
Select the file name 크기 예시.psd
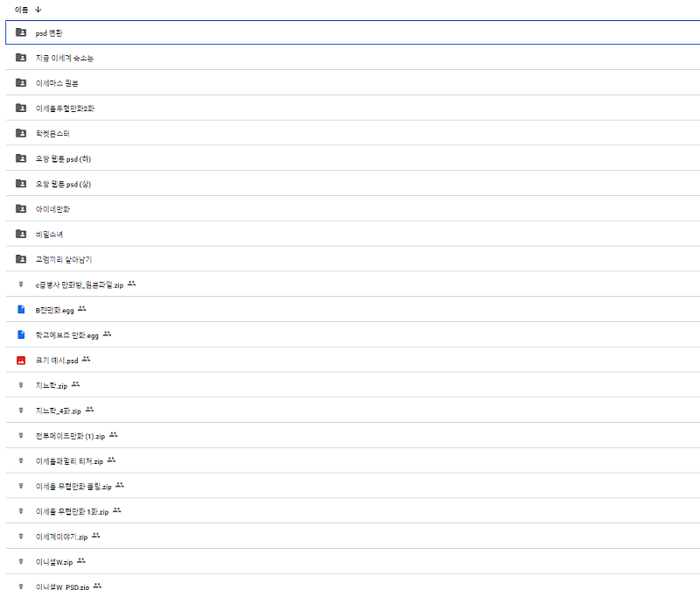[57, 361]
